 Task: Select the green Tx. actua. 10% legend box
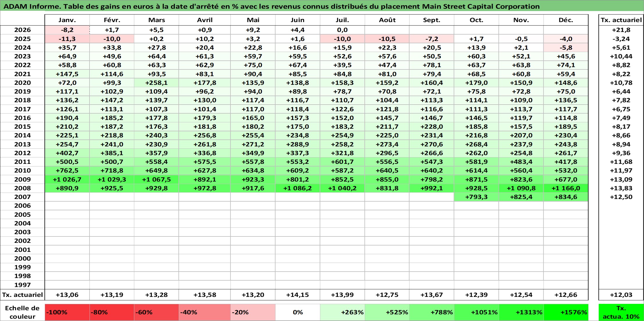[x=621, y=312]
